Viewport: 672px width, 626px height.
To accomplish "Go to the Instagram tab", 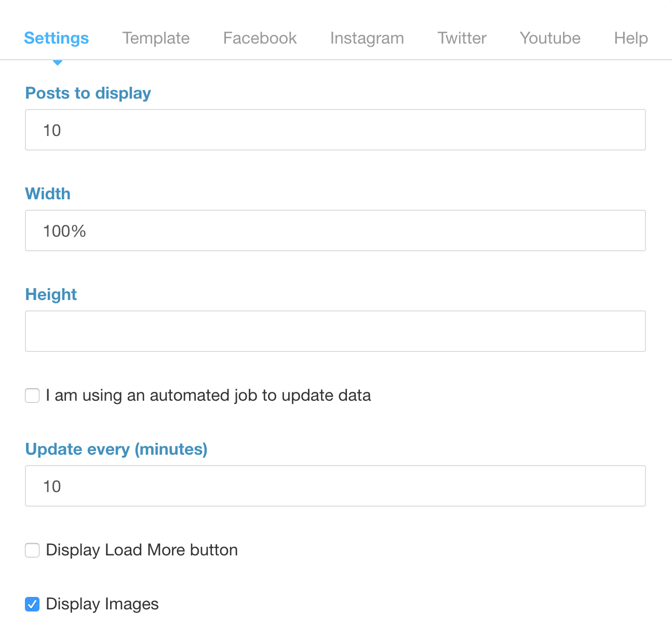I will pyautogui.click(x=367, y=38).
